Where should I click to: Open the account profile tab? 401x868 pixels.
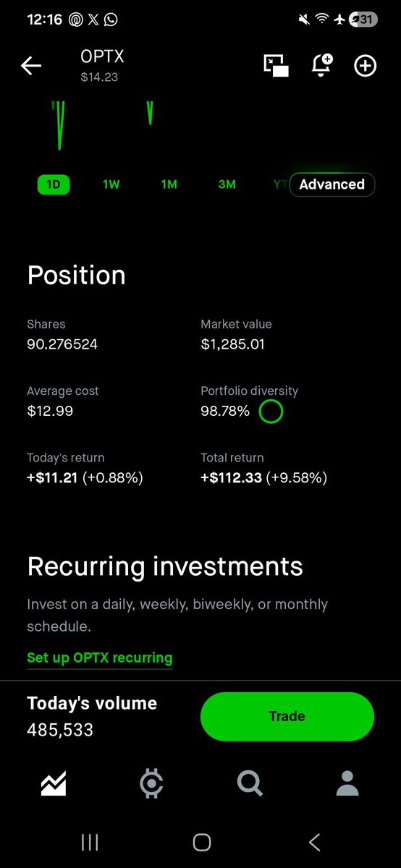pyautogui.click(x=347, y=783)
